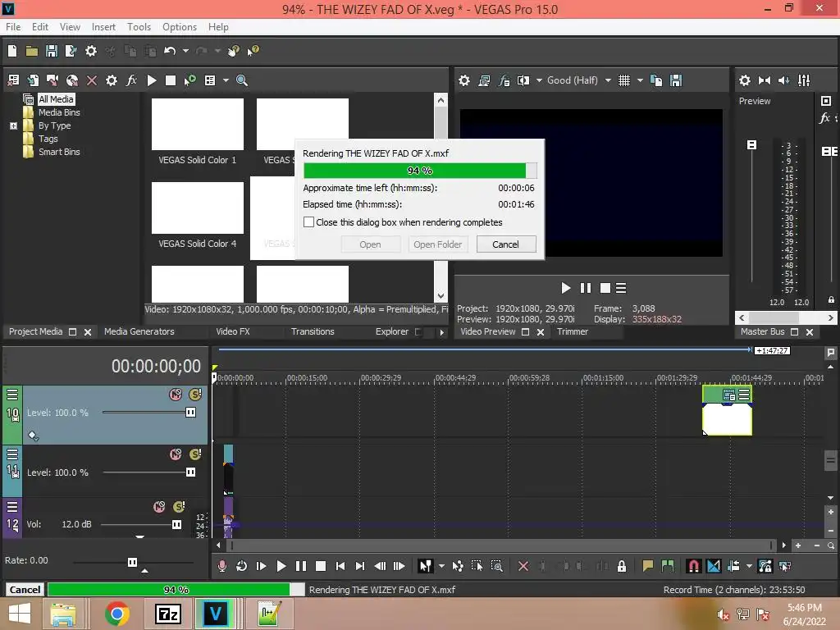
Task: Toggle Loop Playback in transport bar
Action: [242, 566]
